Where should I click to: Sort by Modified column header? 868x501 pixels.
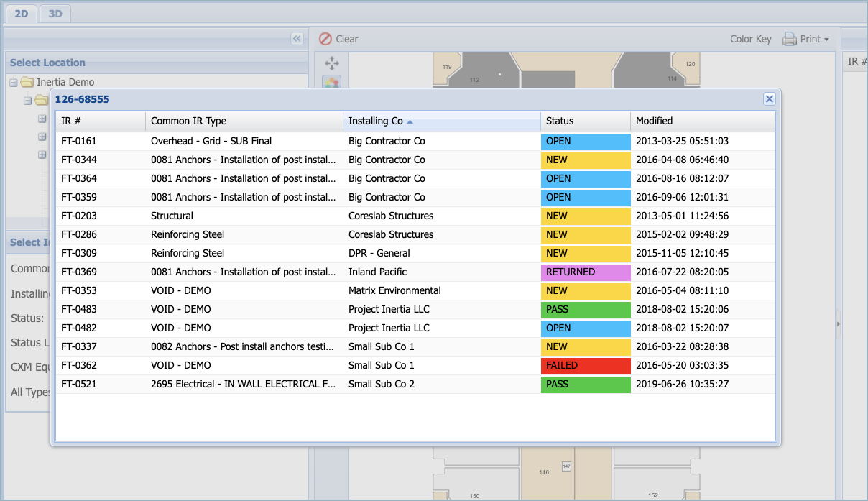pyautogui.click(x=703, y=121)
